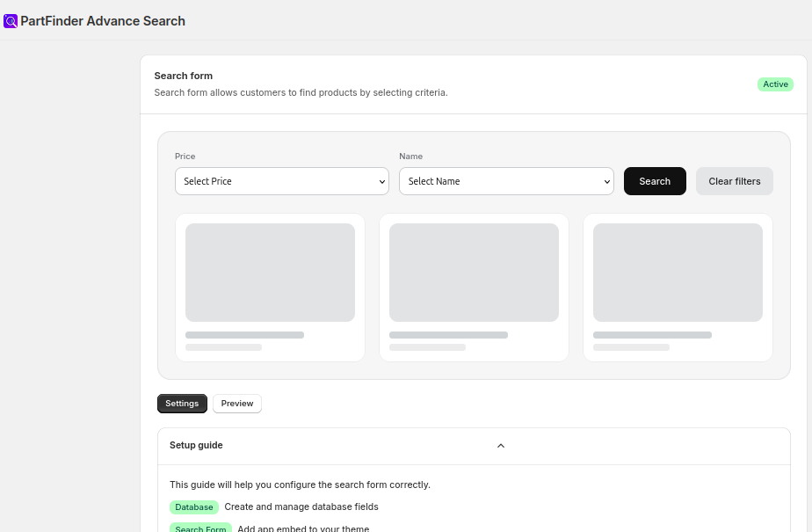Click 'This guide will help you configure' text
This screenshot has width=812, height=532.
click(300, 485)
